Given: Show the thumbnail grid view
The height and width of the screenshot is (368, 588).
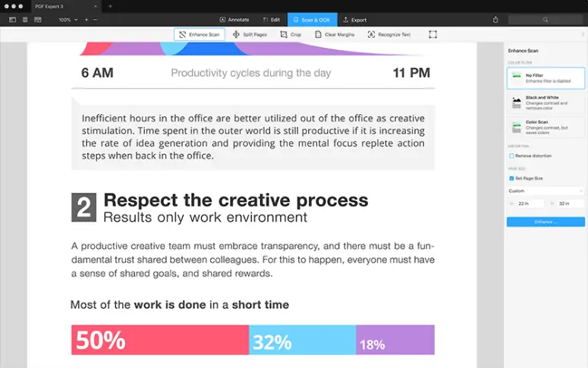Looking at the screenshot, I should tap(25, 20).
